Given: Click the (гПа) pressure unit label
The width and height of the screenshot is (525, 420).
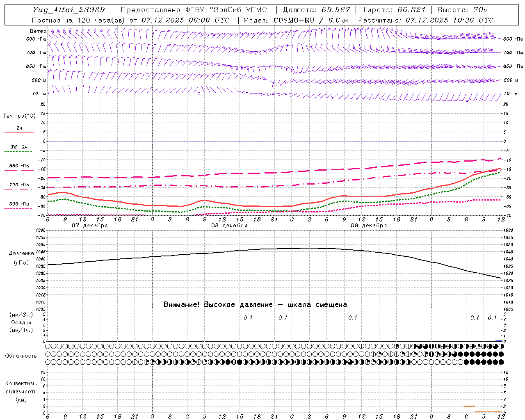Looking at the screenshot, I should 21,263.
